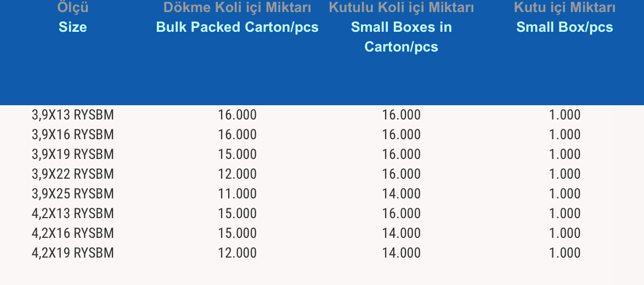Click the Small Box/pcs column header

click(x=564, y=27)
